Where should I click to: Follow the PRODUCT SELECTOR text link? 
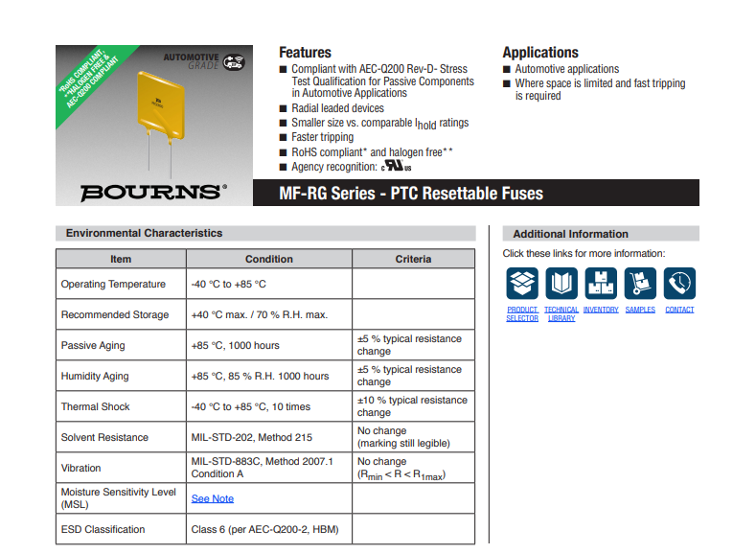click(522, 313)
